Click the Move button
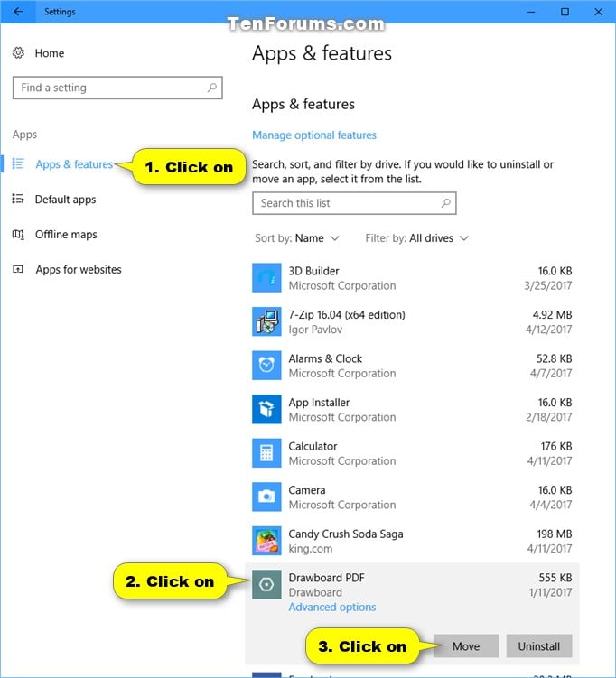Viewport: 616px width, 678px height. [466, 646]
